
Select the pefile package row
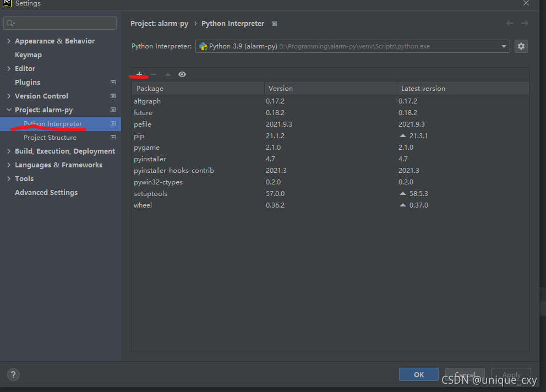pos(330,124)
